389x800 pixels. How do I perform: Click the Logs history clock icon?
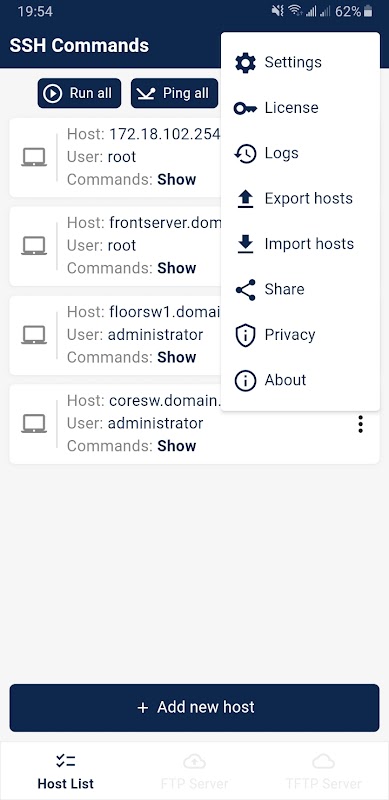[245, 154]
